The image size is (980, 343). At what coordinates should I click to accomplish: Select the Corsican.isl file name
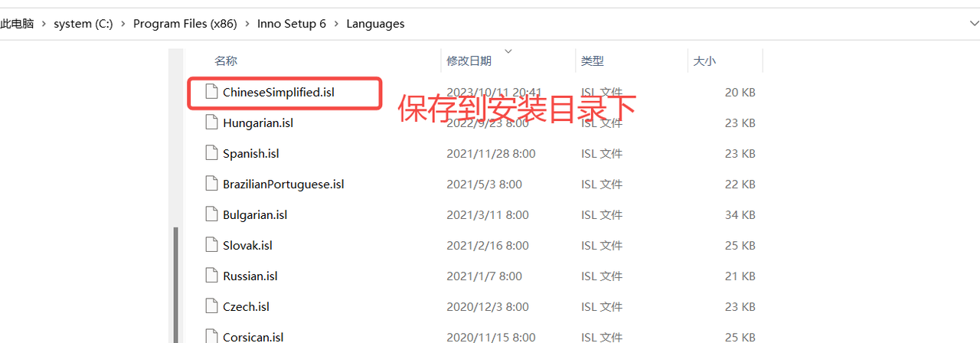[253, 337]
